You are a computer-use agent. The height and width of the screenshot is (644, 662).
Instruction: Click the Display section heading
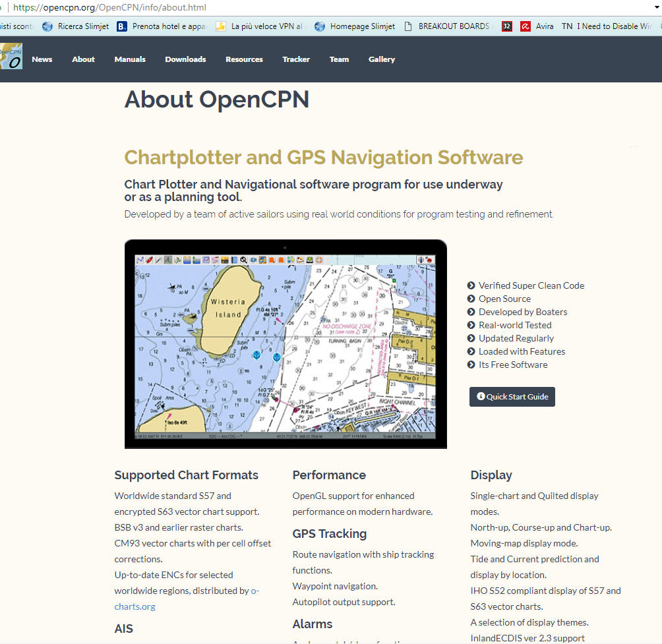point(491,475)
